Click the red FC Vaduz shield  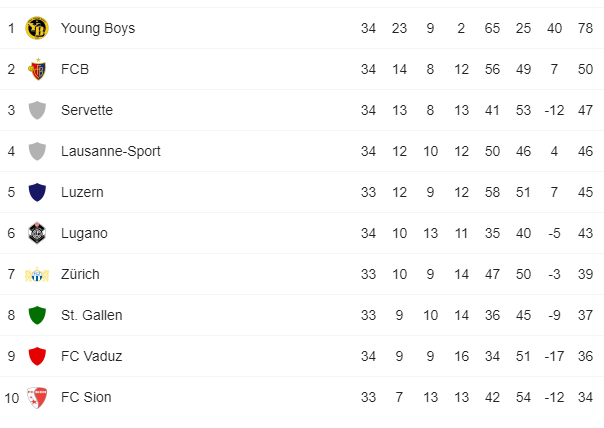38,356
